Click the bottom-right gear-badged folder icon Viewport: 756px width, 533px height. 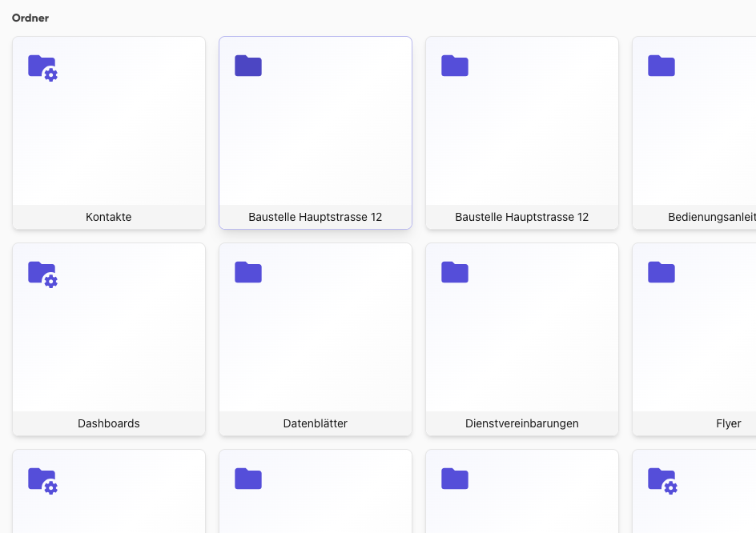[x=661, y=481]
